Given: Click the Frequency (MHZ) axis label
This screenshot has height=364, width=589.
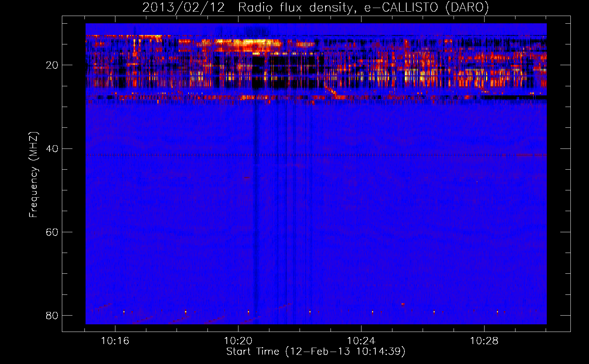Looking at the screenshot, I should pos(33,175).
